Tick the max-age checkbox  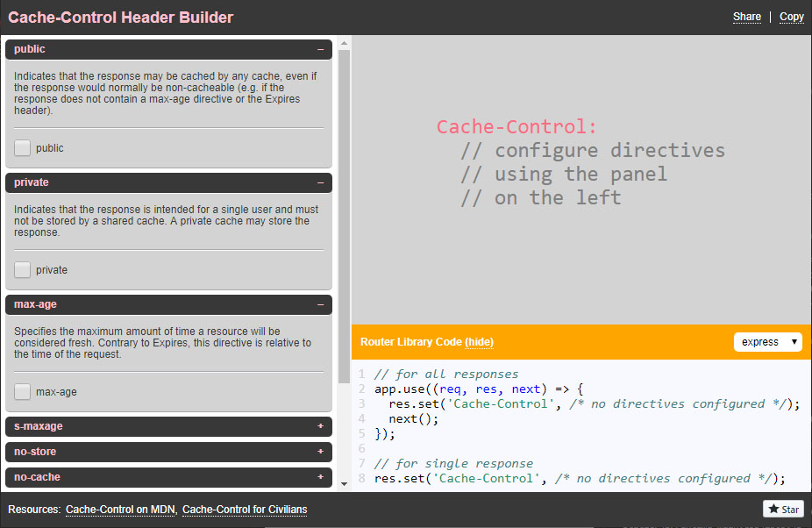23,392
